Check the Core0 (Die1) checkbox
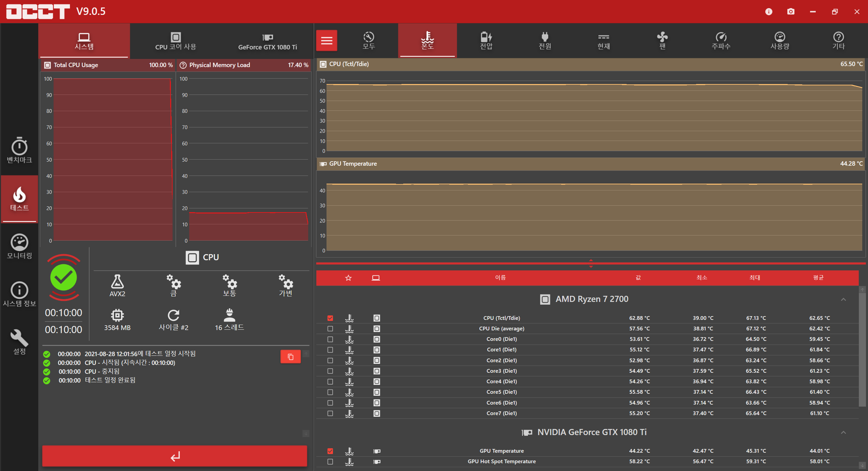 tap(330, 339)
